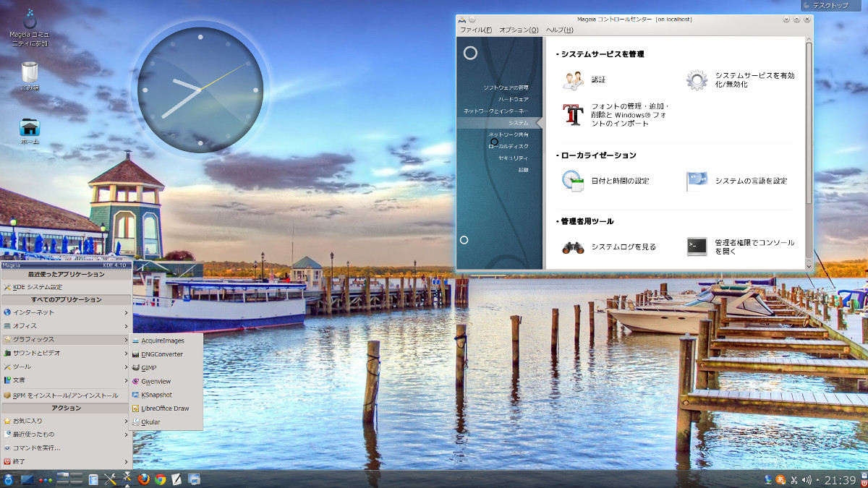The width and height of the screenshot is (868, 488).
Task: Launch Firefox from the taskbar
Action: [143, 479]
